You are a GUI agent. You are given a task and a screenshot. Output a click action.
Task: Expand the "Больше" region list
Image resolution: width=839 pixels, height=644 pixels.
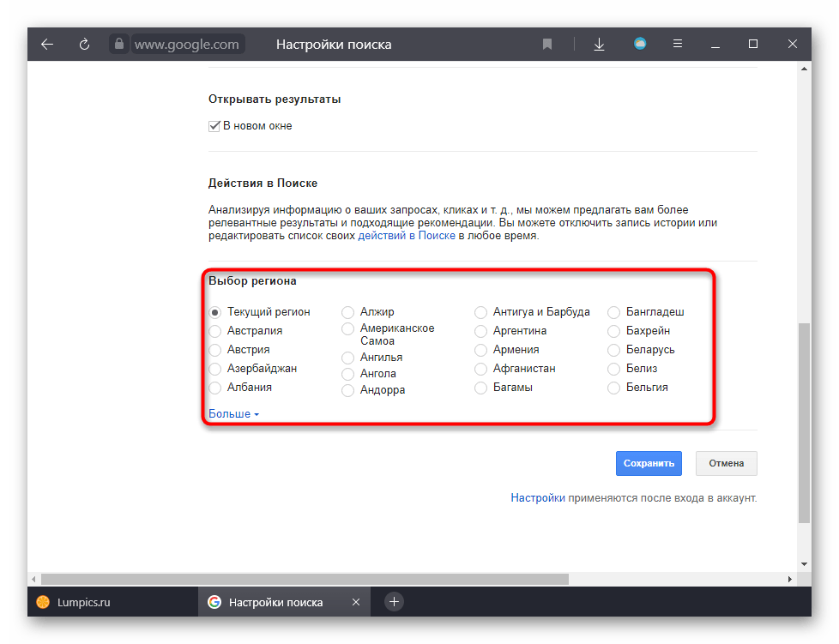pos(234,413)
